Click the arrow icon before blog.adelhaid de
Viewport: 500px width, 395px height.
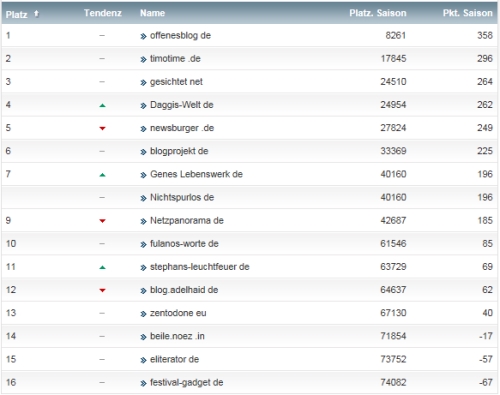click(x=143, y=291)
